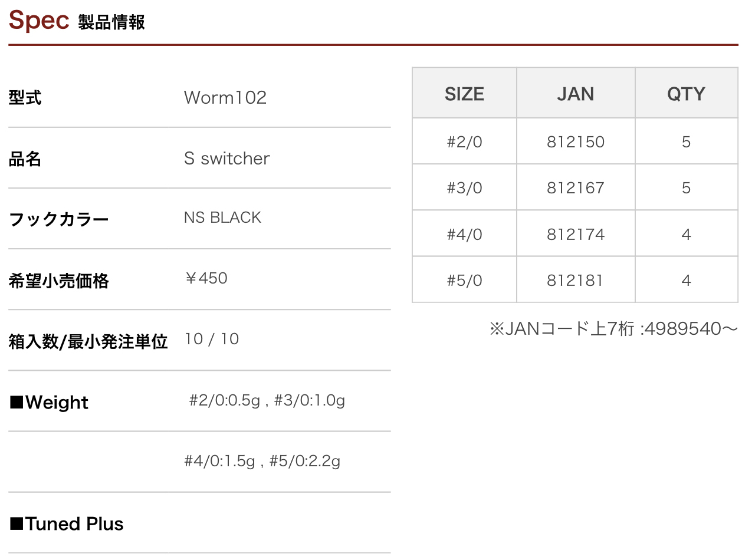Click the JAN code prefix note 4989540

[x=613, y=328]
